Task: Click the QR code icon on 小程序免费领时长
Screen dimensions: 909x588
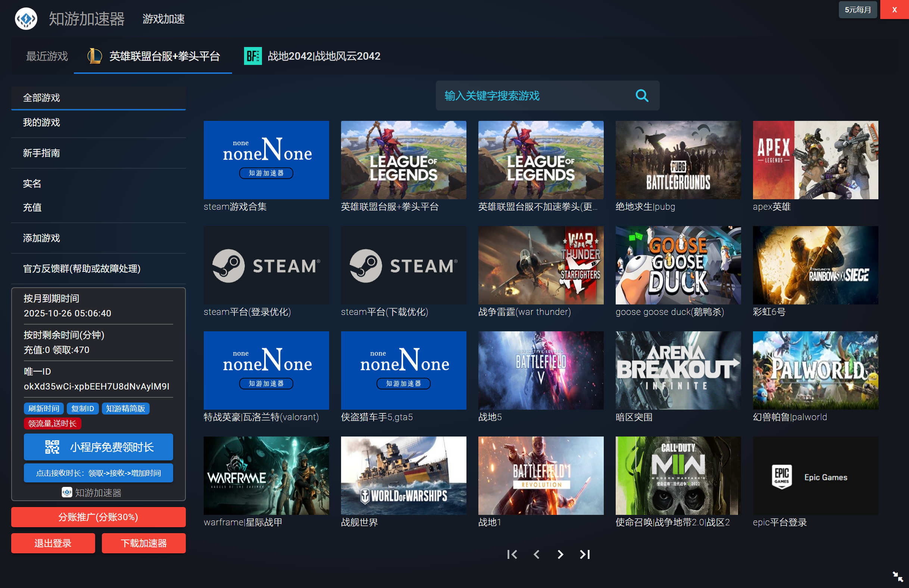Action: 52,447
